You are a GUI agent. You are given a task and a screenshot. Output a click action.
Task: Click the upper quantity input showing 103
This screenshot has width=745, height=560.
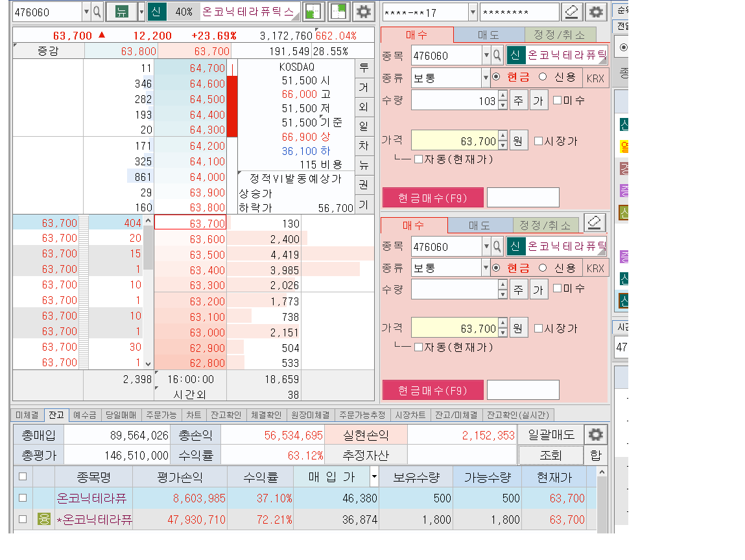[455, 100]
